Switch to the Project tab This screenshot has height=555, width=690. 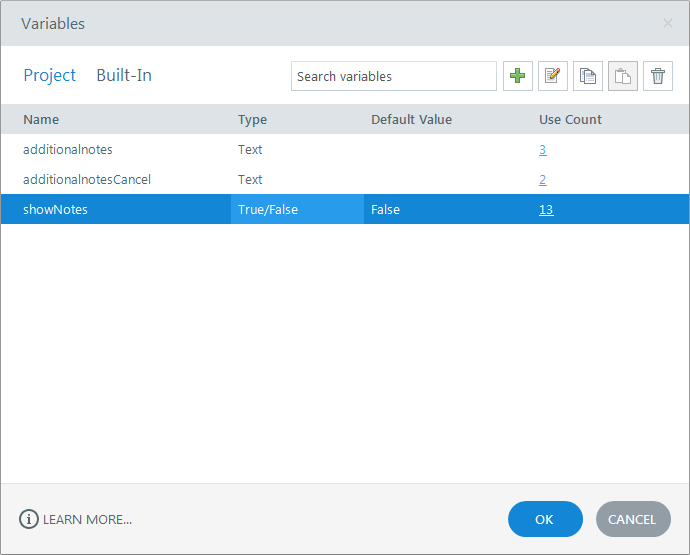coord(50,75)
